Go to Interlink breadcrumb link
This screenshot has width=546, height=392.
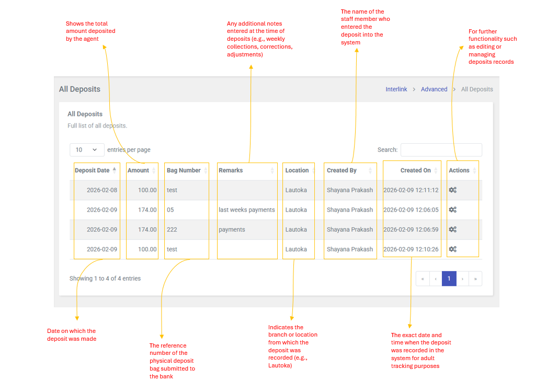pyautogui.click(x=396, y=89)
